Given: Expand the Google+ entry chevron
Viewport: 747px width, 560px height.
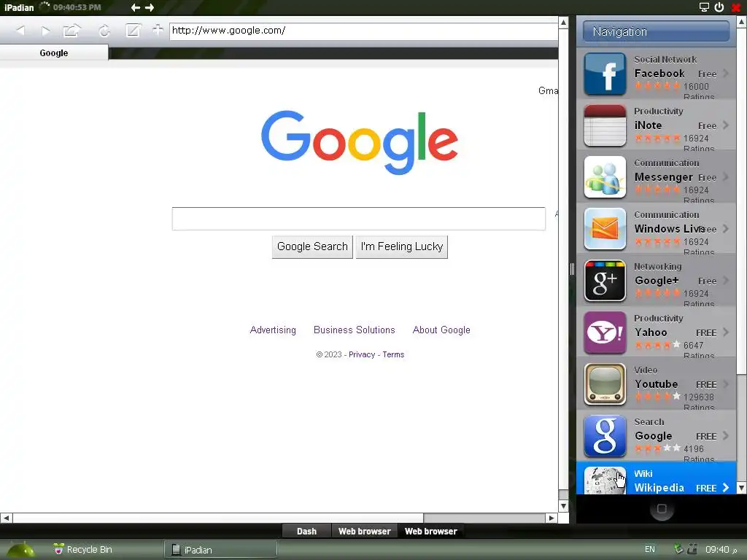Looking at the screenshot, I should [726, 281].
